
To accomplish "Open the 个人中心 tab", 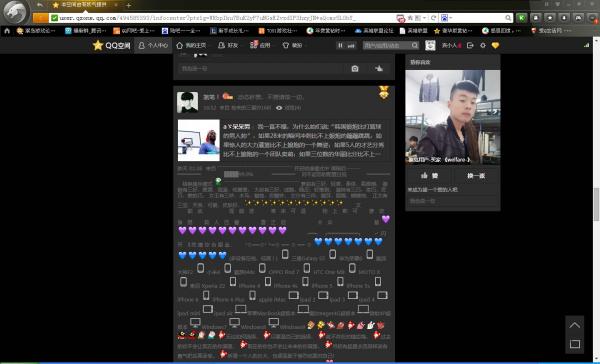I will coord(153,45).
